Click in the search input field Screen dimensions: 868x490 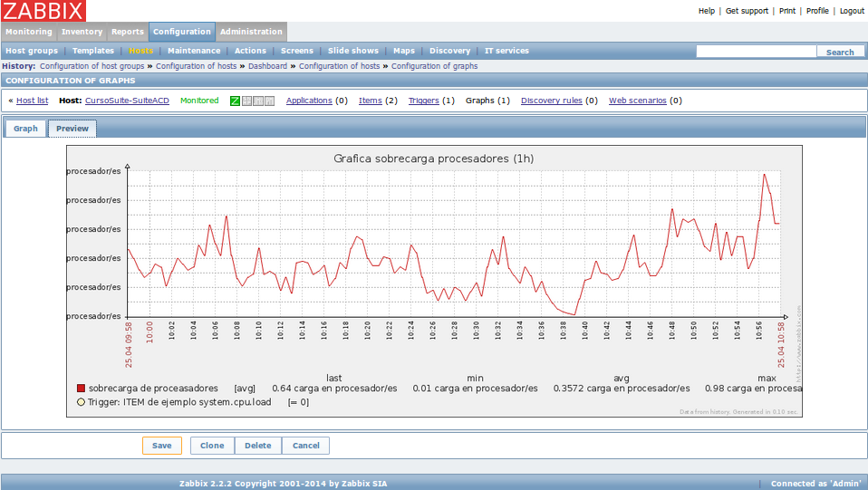coord(757,52)
